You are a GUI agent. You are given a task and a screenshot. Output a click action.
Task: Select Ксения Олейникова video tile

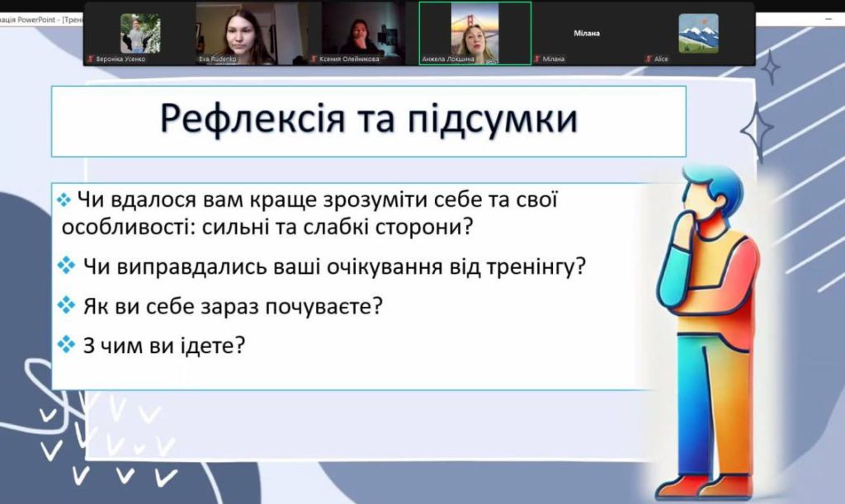363,33
